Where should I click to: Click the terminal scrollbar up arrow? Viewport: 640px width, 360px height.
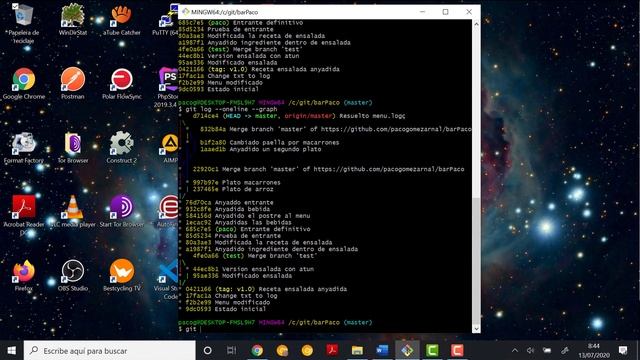click(x=476, y=24)
